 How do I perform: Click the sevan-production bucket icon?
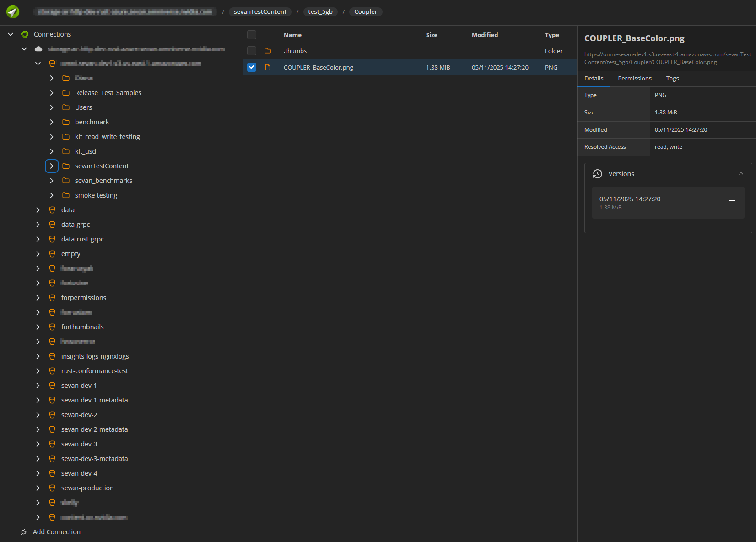tap(52, 488)
